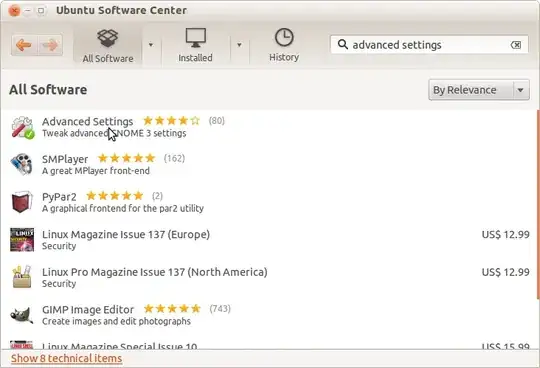
Task: Expand the All Software dropdown arrow
Action: click(151, 45)
